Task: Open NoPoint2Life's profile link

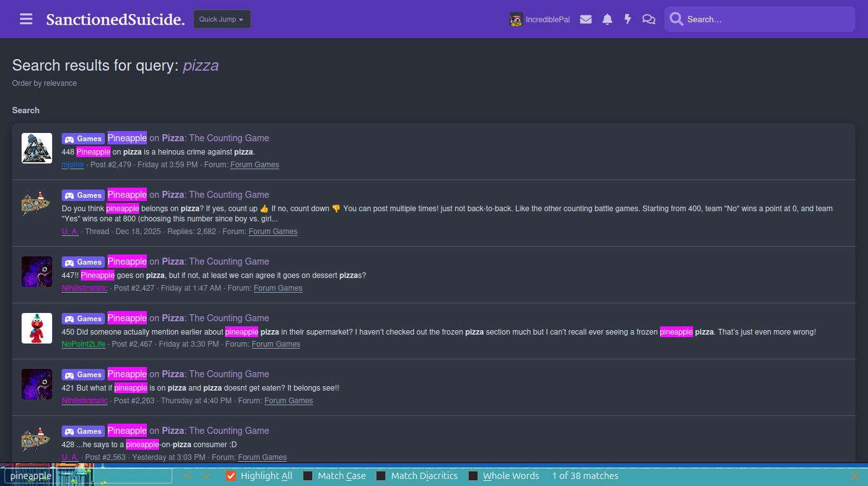Action: (83, 344)
